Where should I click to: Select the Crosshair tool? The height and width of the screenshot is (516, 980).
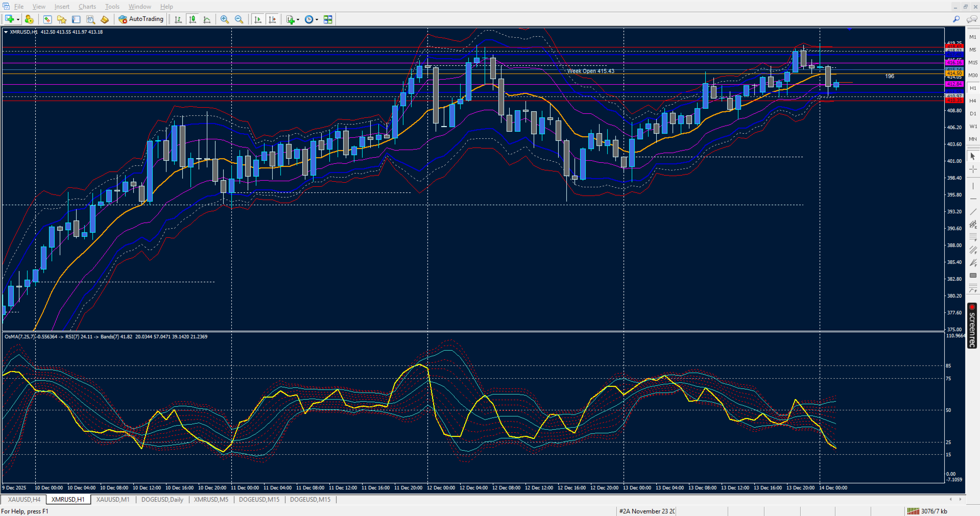click(973, 169)
